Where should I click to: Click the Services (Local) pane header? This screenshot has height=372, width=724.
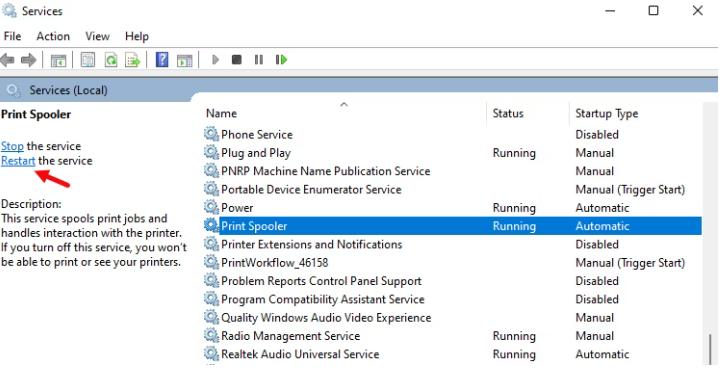pyautogui.click(x=68, y=90)
